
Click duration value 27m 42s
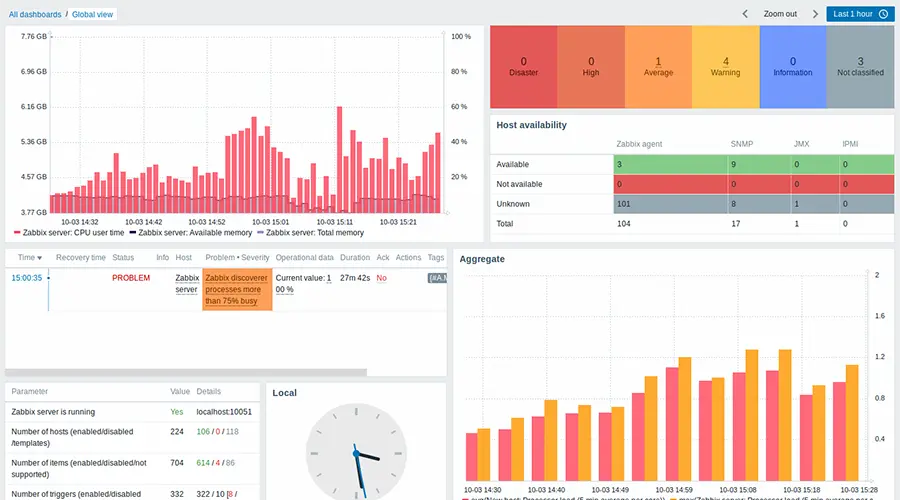coord(355,278)
